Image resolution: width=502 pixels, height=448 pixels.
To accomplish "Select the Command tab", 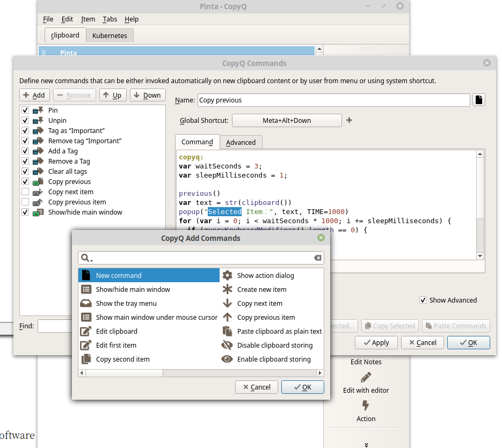I will [x=197, y=142].
